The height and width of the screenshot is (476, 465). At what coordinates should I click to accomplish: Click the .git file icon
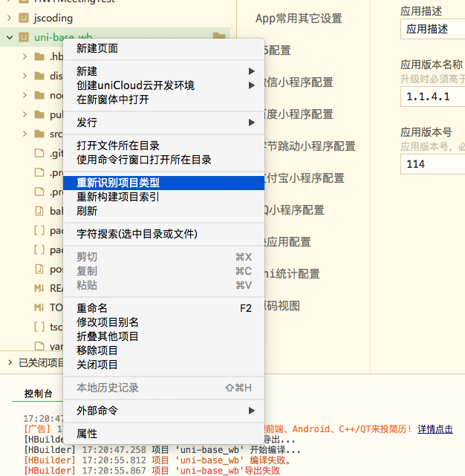[x=39, y=153]
